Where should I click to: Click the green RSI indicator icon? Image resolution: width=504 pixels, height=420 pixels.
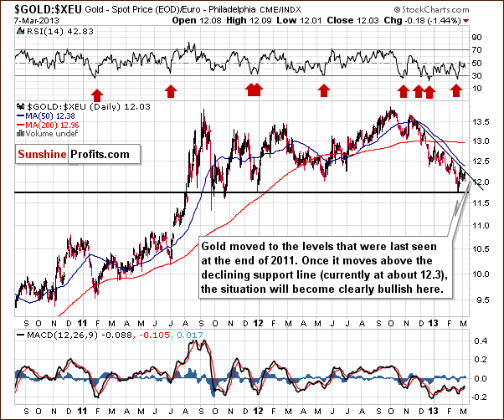[x=20, y=32]
